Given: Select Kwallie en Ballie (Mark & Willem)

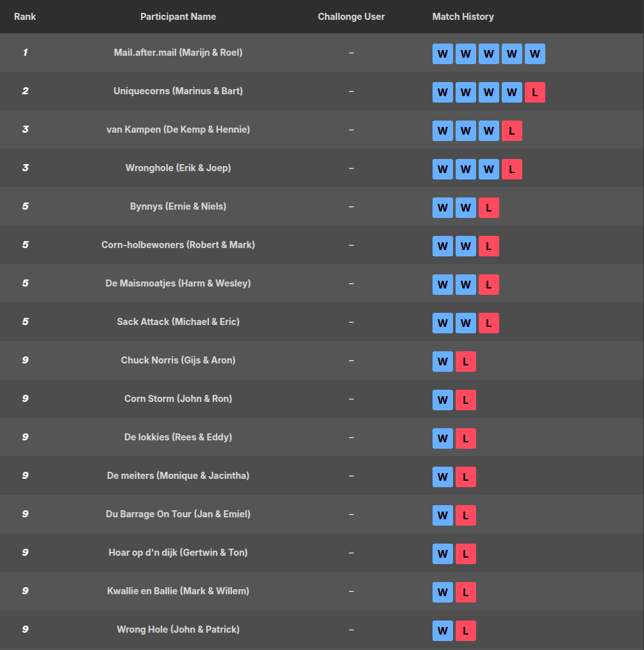Looking at the screenshot, I should (x=178, y=591).
